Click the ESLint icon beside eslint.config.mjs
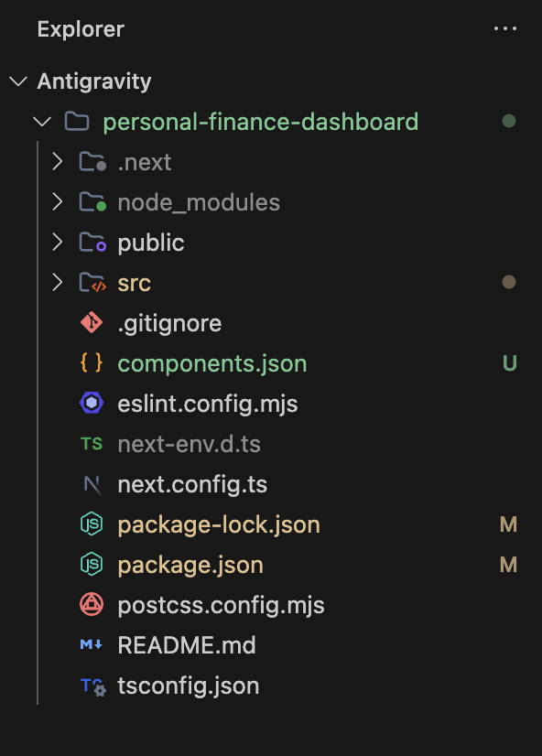The width and height of the screenshot is (542, 756). click(91, 403)
